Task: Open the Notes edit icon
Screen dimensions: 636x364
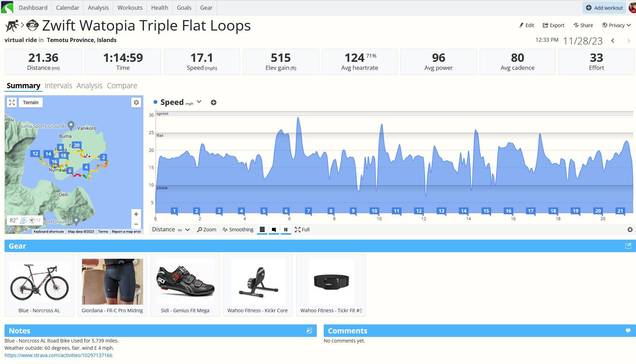Action: (309, 331)
